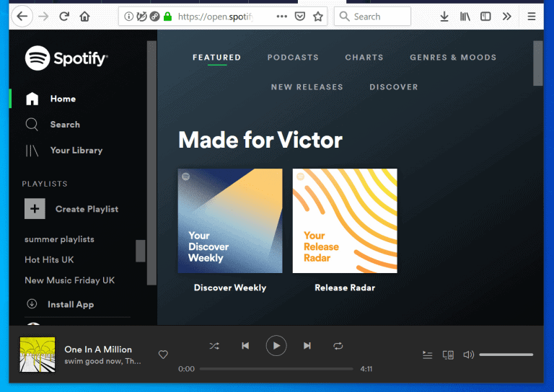Click the song progress bar

276,369
